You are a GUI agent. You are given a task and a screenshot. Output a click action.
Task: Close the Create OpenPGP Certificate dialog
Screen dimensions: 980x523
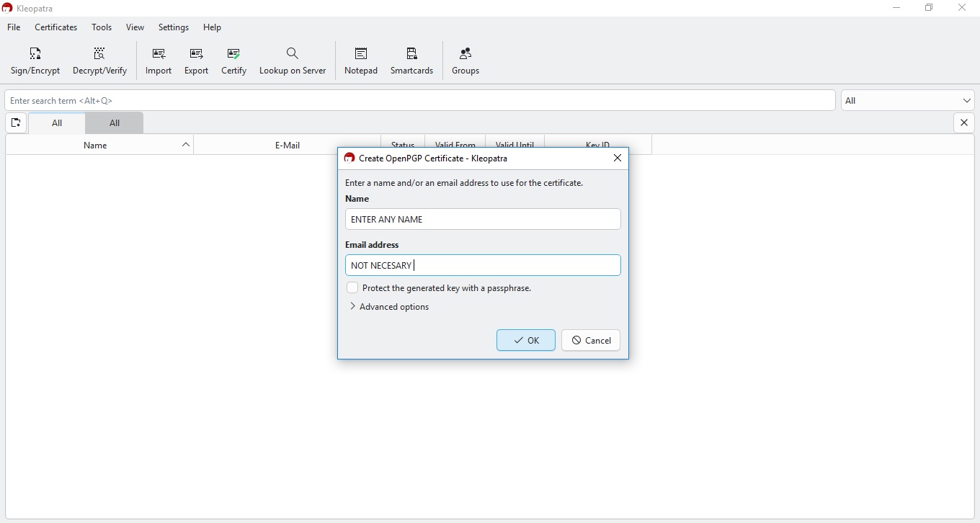point(618,158)
